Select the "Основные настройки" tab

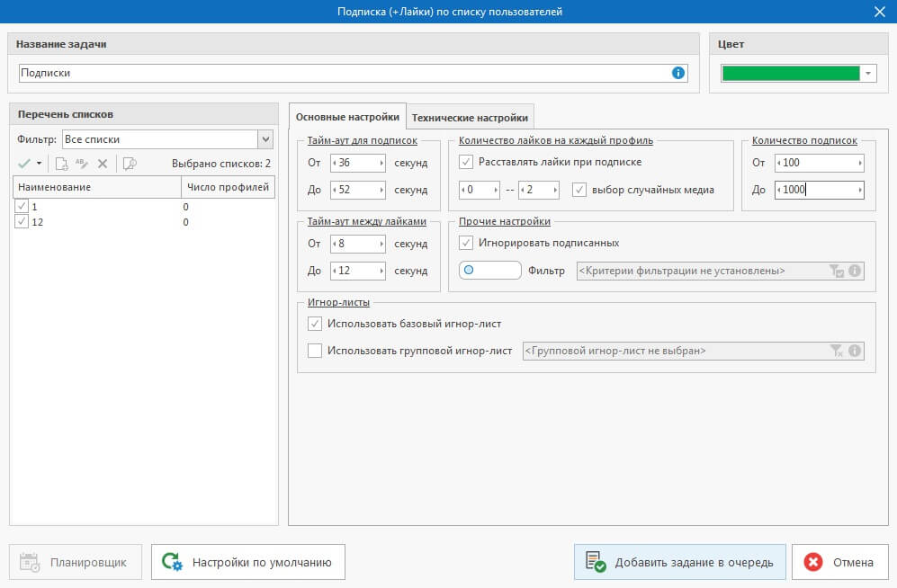pyautogui.click(x=347, y=117)
